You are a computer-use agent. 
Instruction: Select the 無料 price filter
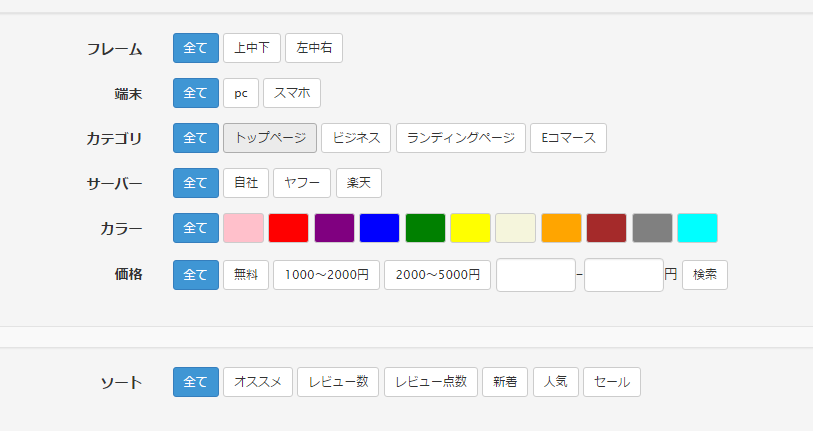pyautogui.click(x=246, y=275)
